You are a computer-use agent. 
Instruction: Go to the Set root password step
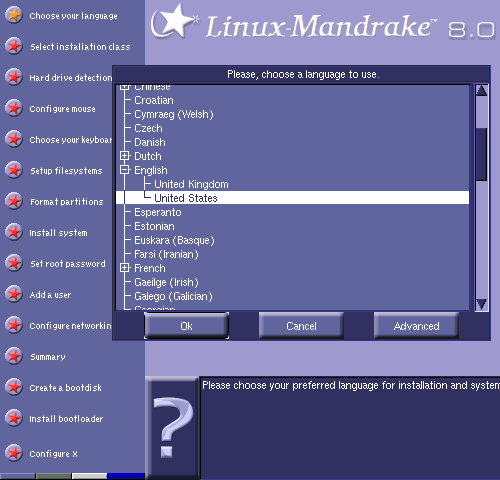click(x=68, y=264)
